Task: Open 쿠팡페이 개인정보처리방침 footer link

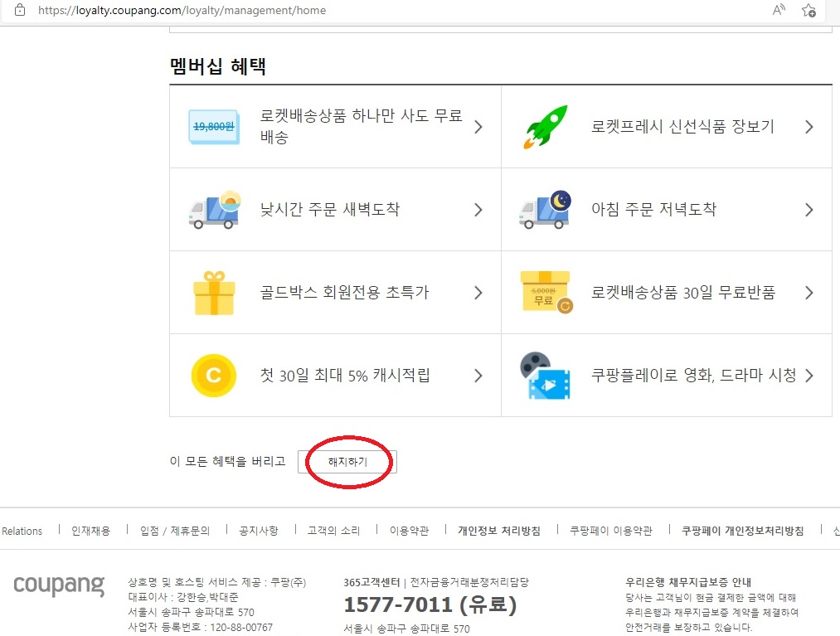Action: point(742,531)
